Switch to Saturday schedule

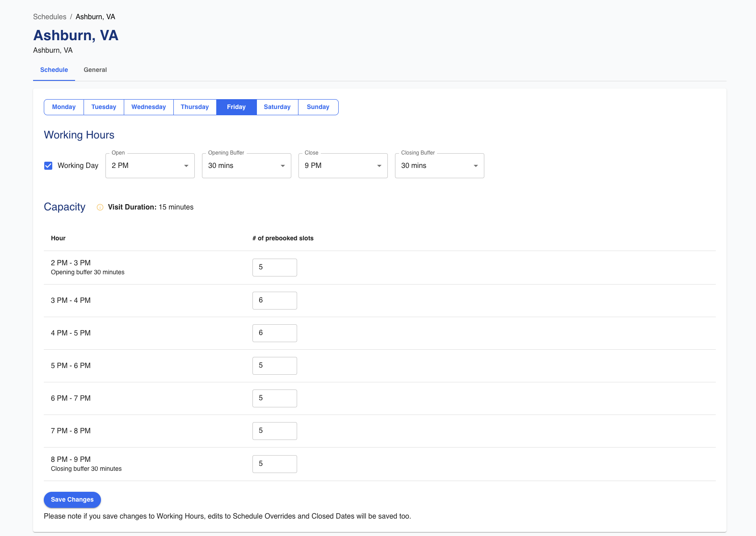coord(277,107)
